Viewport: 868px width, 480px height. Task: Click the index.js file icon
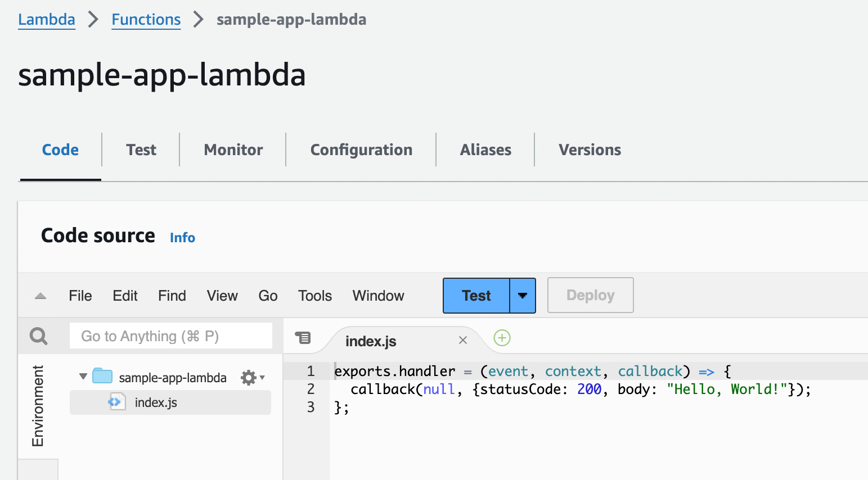117,402
